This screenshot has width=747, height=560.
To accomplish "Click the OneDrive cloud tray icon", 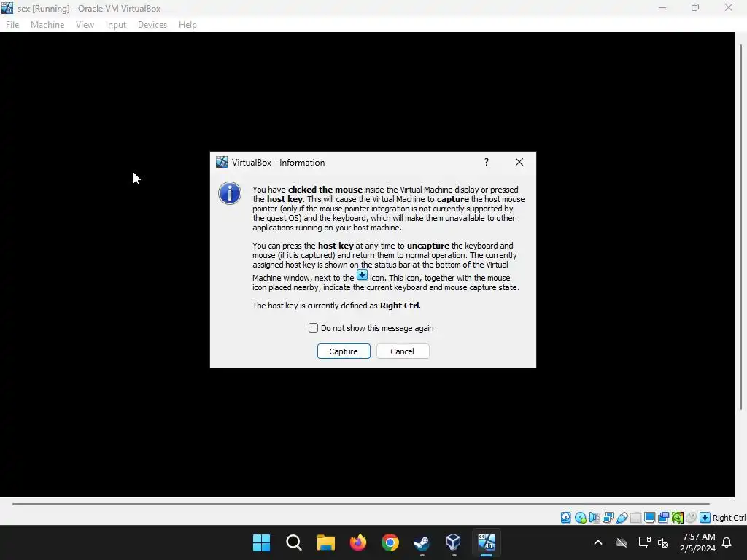I will [x=622, y=542].
